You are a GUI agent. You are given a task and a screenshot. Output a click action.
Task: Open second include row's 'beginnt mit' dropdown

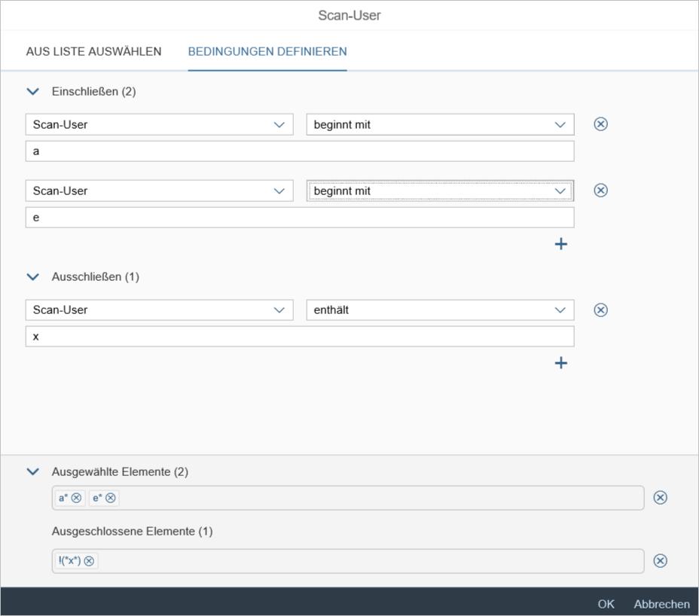(559, 191)
